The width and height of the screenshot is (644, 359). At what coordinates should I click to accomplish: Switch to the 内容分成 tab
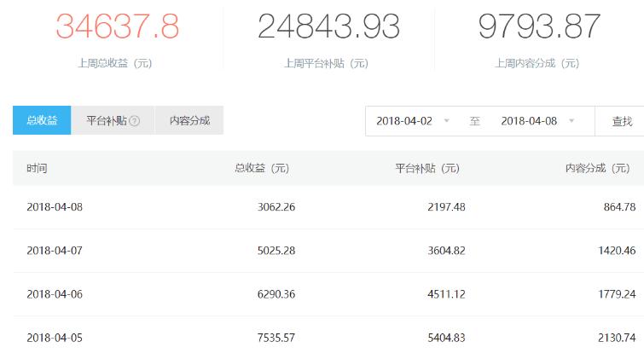click(189, 120)
